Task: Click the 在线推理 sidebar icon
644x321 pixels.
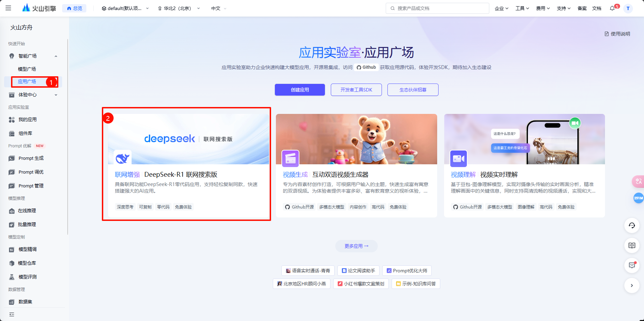Action: tap(12, 211)
